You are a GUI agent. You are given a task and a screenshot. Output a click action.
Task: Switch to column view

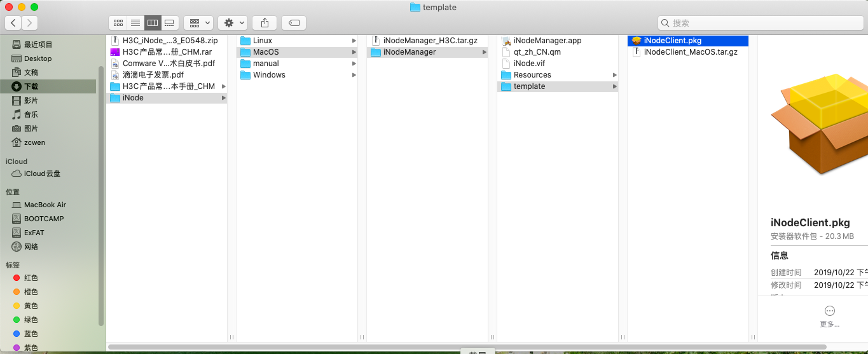(x=152, y=23)
